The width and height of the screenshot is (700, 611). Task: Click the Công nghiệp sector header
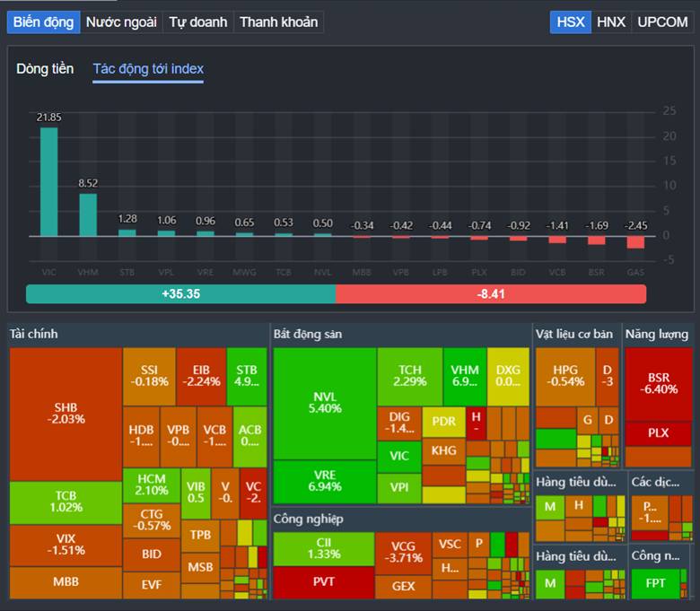point(308,519)
